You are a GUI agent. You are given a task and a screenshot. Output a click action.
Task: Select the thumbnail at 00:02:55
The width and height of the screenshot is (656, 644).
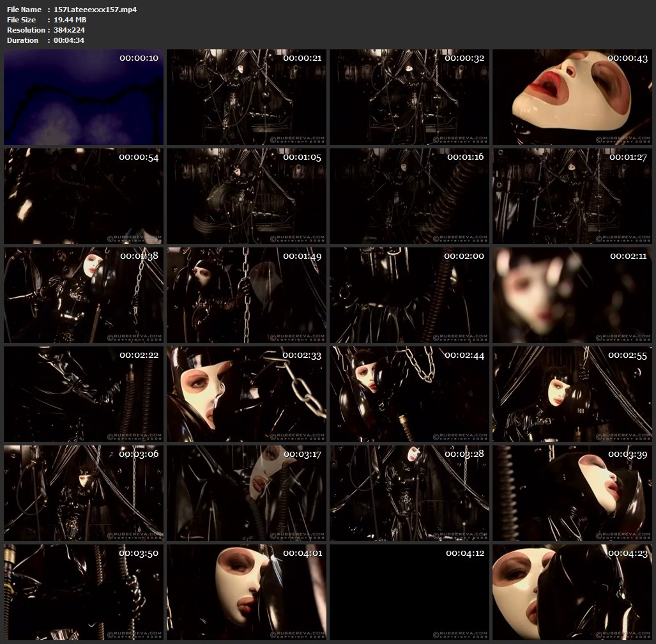pos(572,394)
